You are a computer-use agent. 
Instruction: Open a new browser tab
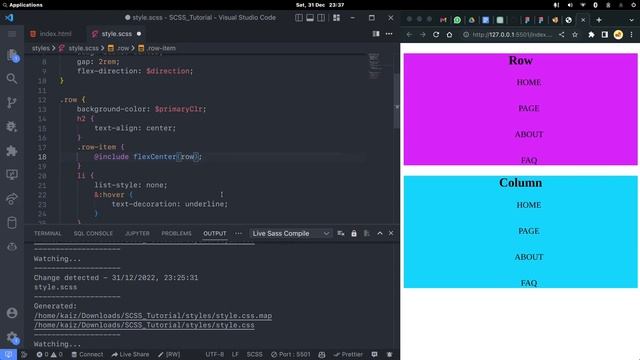pos(599,20)
